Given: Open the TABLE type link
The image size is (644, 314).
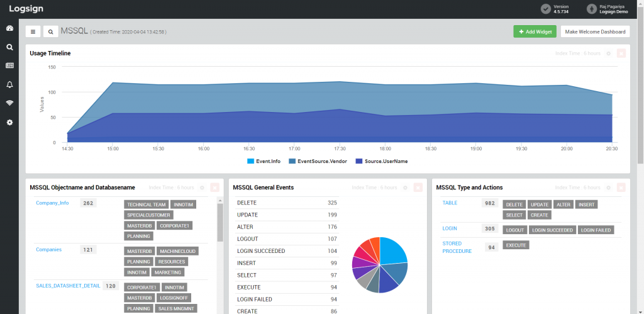Looking at the screenshot, I should coord(450,203).
